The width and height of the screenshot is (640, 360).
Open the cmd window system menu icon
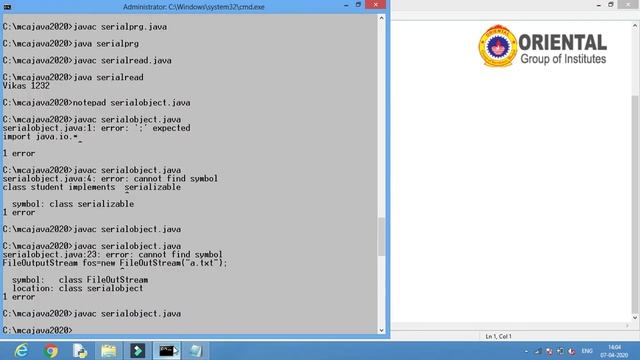pos(7,7)
